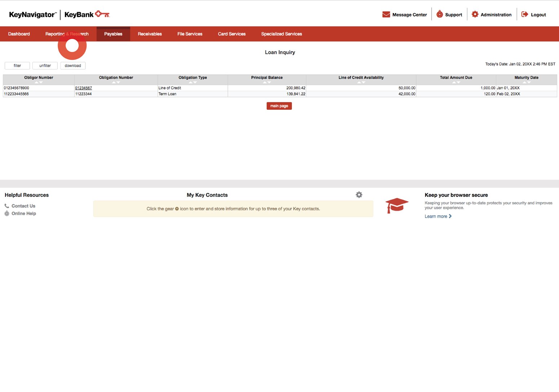Switch to the Receivables tab
Viewport: 559px width, 392px height.
tap(150, 34)
